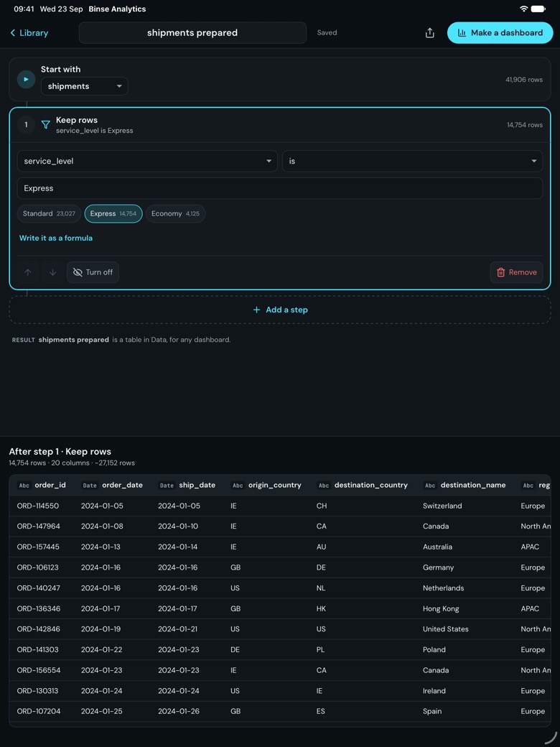Collapse the Keep rows step header

point(280,125)
